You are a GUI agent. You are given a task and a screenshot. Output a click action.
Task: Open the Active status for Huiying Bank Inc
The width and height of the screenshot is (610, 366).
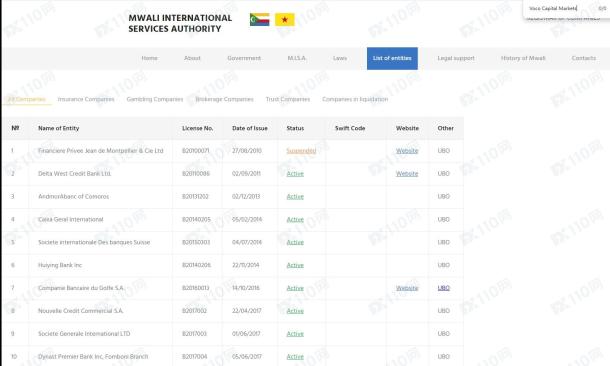[295, 265]
